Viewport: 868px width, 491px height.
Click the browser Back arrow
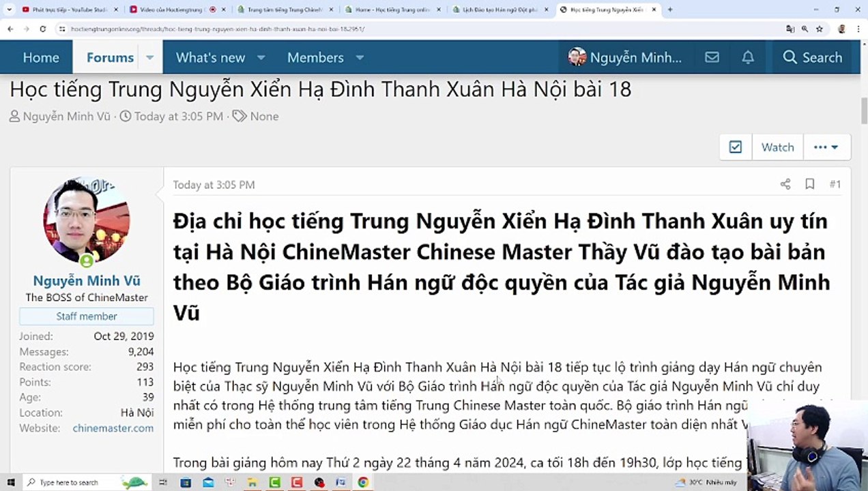(10, 29)
